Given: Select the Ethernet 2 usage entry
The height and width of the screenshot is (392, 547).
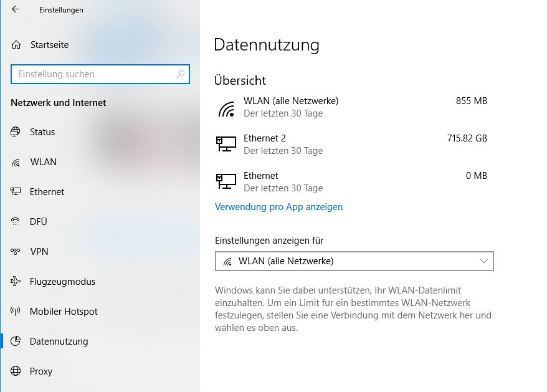Looking at the screenshot, I should 351,144.
